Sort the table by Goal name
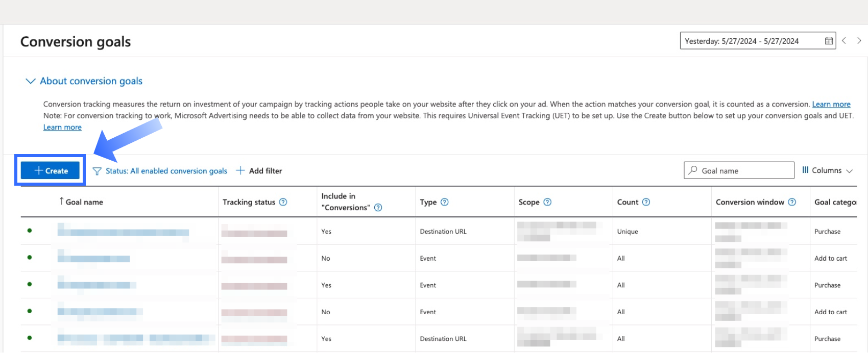 pos(84,202)
